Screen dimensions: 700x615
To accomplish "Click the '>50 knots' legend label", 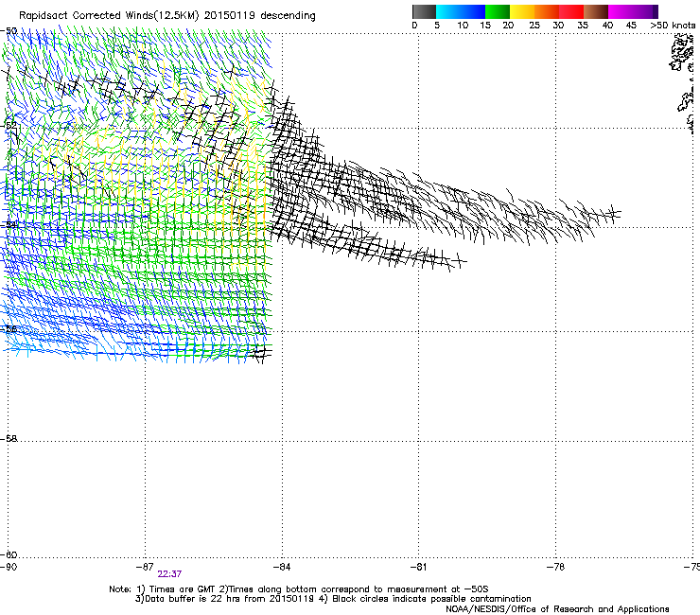I will tap(673, 26).
